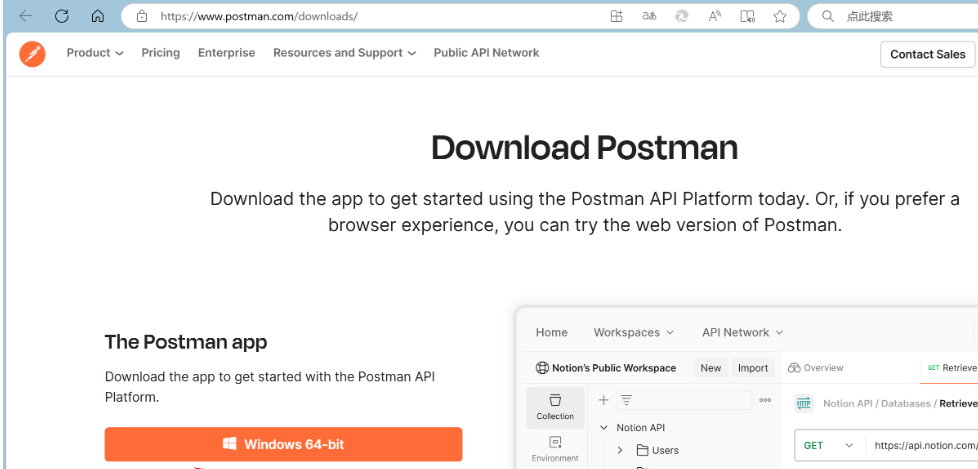978x469 pixels.
Task: Click the plus icon above Notion API
Action: (603, 400)
